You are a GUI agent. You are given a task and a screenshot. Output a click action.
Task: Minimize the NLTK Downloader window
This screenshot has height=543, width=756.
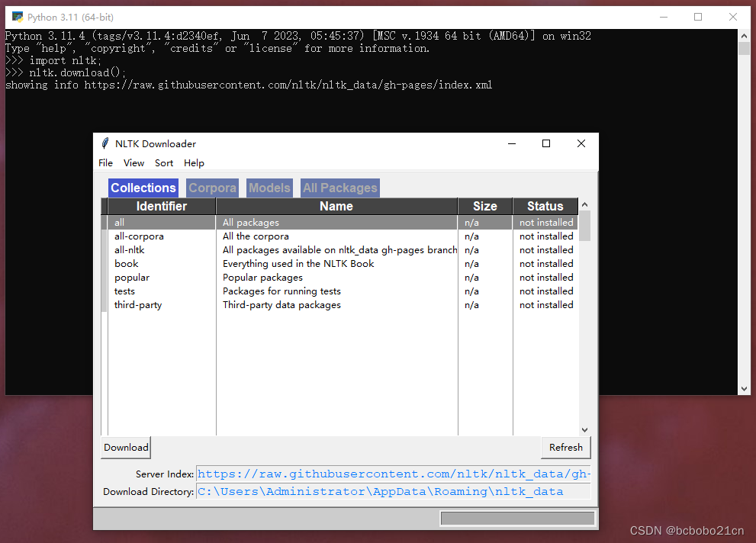click(512, 143)
